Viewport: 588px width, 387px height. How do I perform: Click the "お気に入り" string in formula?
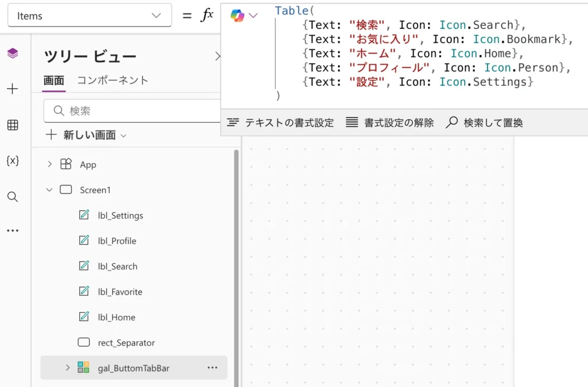pos(384,39)
